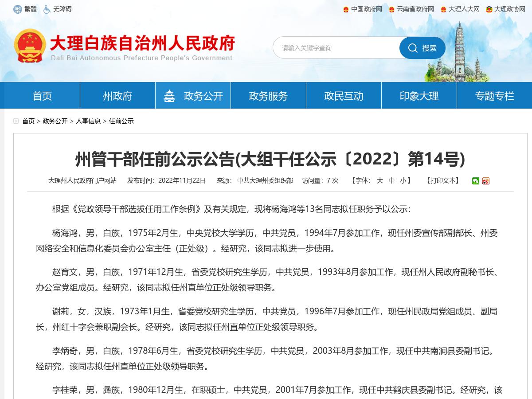The image size is (532, 399).
Task: Click the 打印文本 print button
Action: click(x=443, y=181)
